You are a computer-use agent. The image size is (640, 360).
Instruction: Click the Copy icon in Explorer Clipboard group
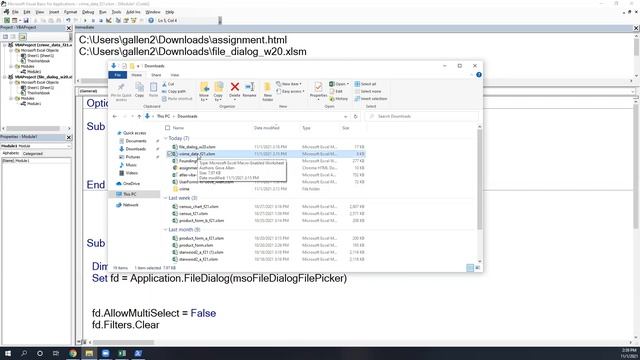click(140, 87)
